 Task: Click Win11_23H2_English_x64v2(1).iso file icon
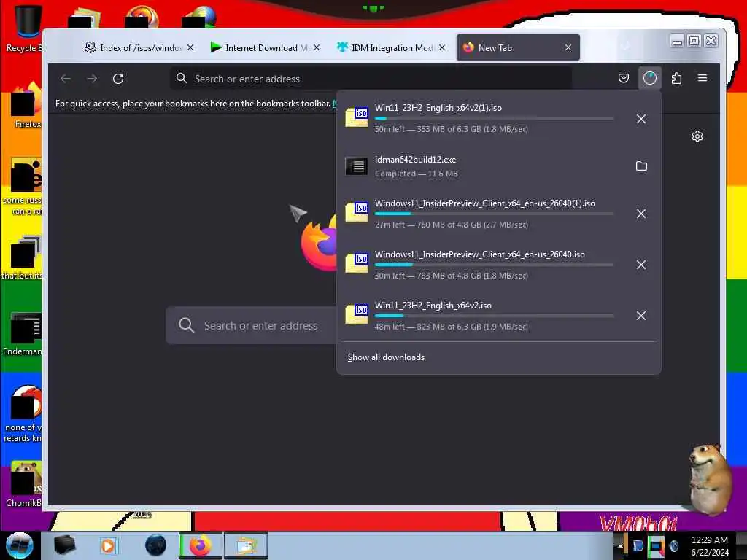(x=356, y=117)
